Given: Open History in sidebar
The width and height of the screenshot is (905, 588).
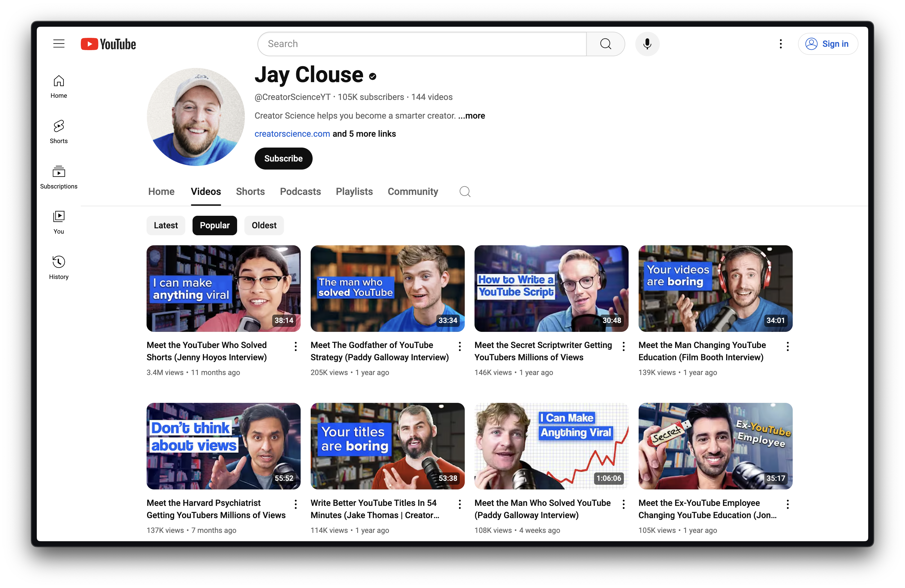Looking at the screenshot, I should click(59, 267).
